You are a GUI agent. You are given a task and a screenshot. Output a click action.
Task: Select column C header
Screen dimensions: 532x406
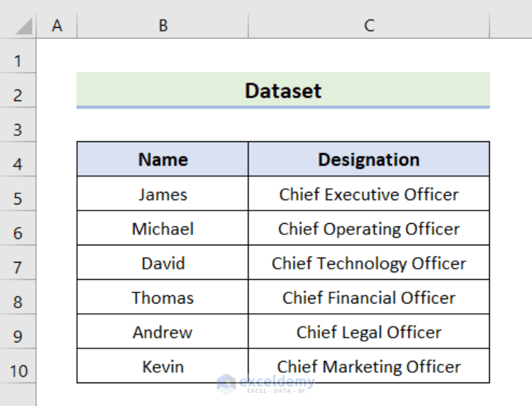coord(369,26)
